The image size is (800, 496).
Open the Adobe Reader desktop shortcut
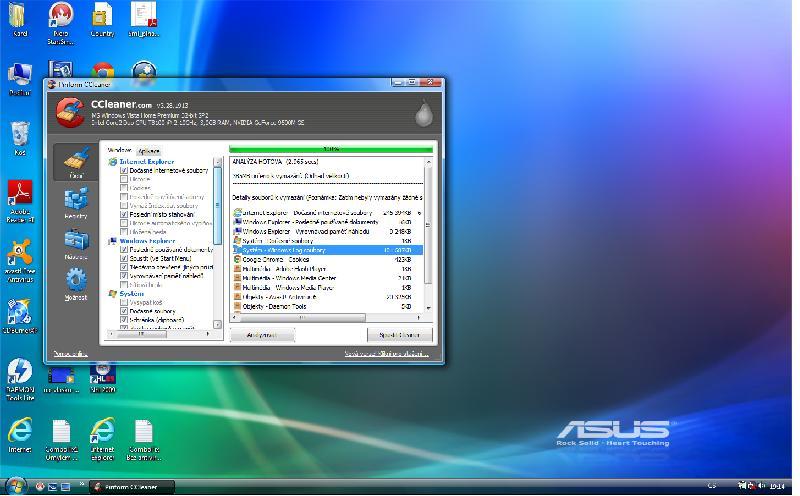20,201
